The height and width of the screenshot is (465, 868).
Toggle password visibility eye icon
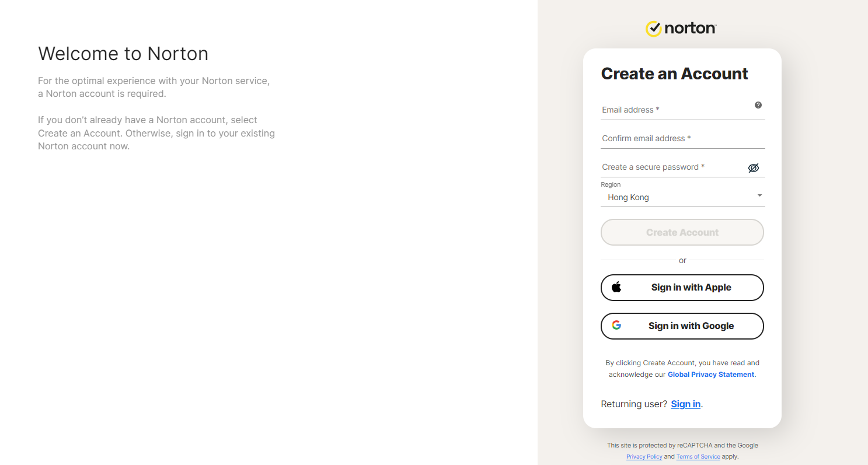point(754,168)
